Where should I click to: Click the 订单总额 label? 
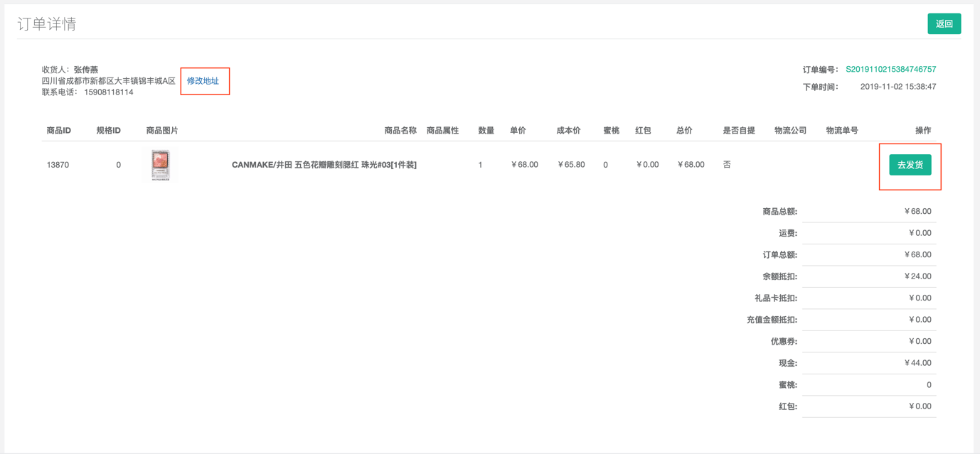(x=779, y=255)
